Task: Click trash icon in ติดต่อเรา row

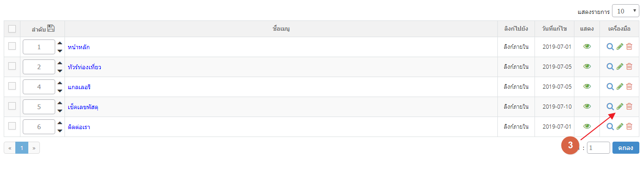Action: click(x=629, y=126)
